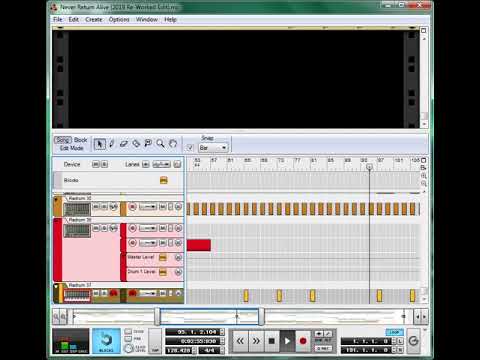480x360 pixels.
Task: Click the red Record transport button
Action: (x=303, y=341)
